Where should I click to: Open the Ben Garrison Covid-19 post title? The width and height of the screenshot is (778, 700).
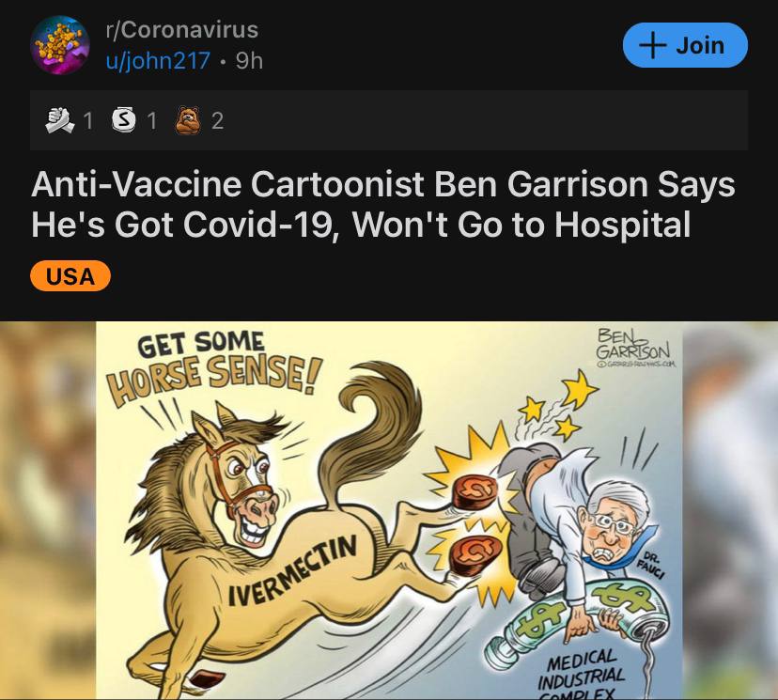[383, 204]
